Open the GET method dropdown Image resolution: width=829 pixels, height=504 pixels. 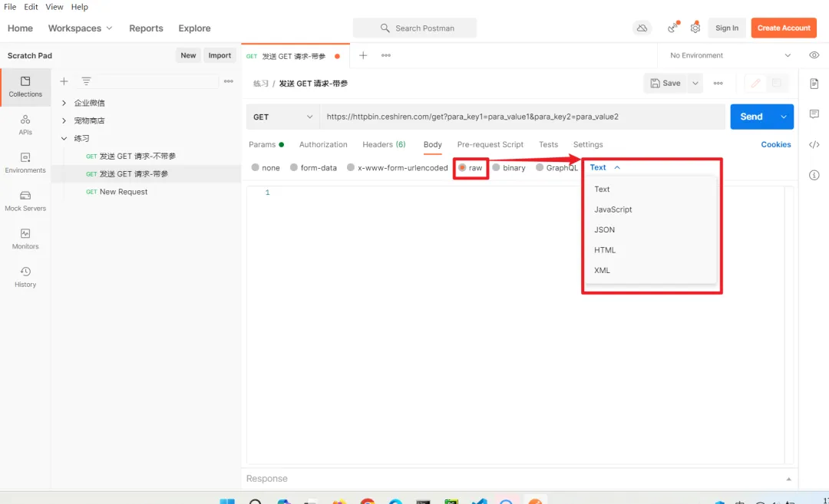(282, 117)
